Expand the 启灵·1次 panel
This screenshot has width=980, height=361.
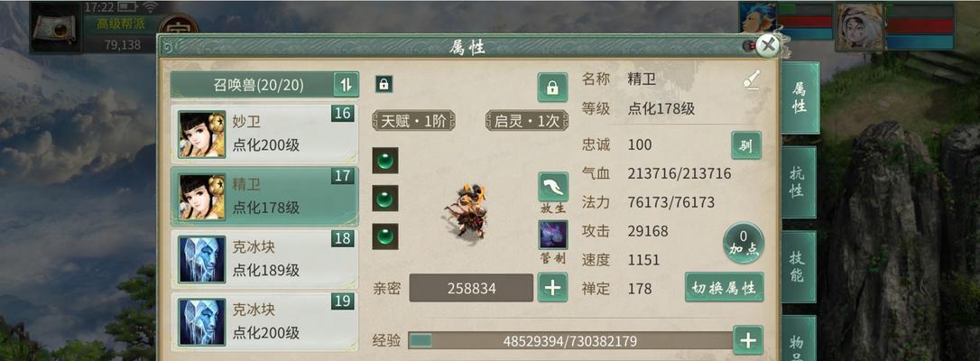click(x=527, y=121)
